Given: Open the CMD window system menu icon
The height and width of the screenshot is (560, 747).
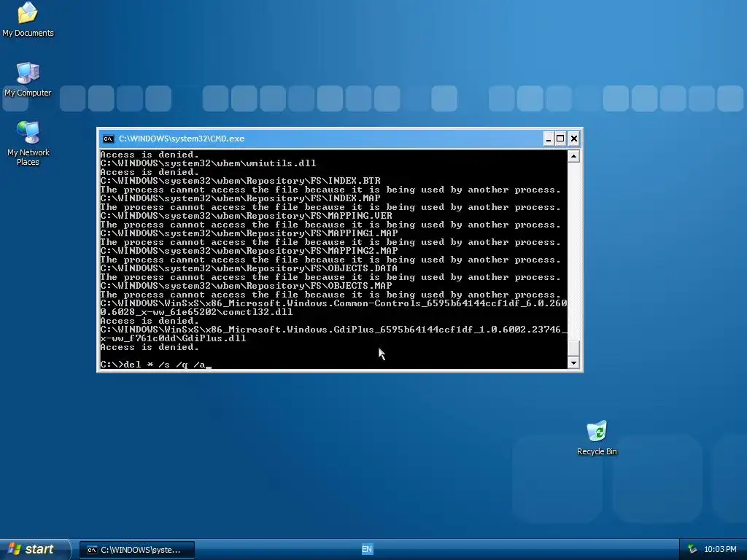Looking at the screenshot, I should pos(109,139).
